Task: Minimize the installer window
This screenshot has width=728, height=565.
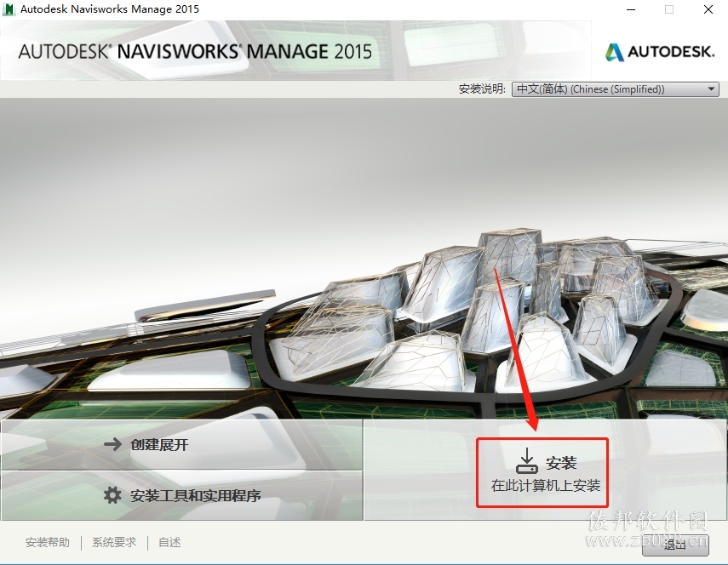Action: click(631, 9)
